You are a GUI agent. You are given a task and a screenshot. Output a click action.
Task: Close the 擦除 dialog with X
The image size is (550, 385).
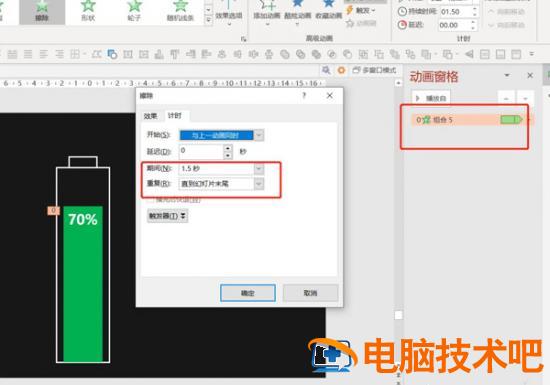coord(330,95)
